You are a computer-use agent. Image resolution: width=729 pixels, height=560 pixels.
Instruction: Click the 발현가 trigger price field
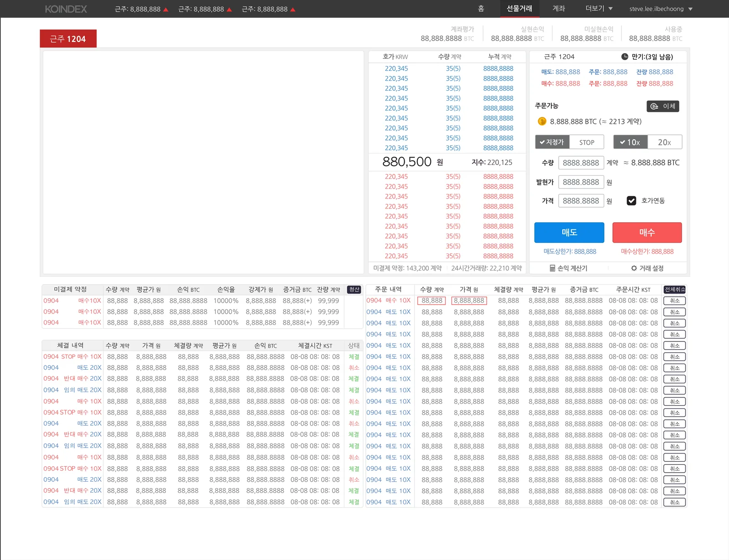581,182
